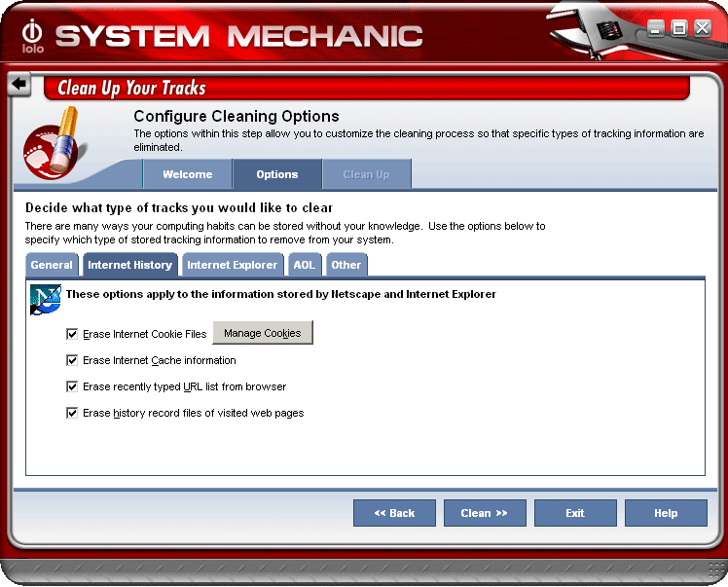The image size is (728, 587).
Task: Minimize the System Mechanic window
Action: (x=655, y=28)
